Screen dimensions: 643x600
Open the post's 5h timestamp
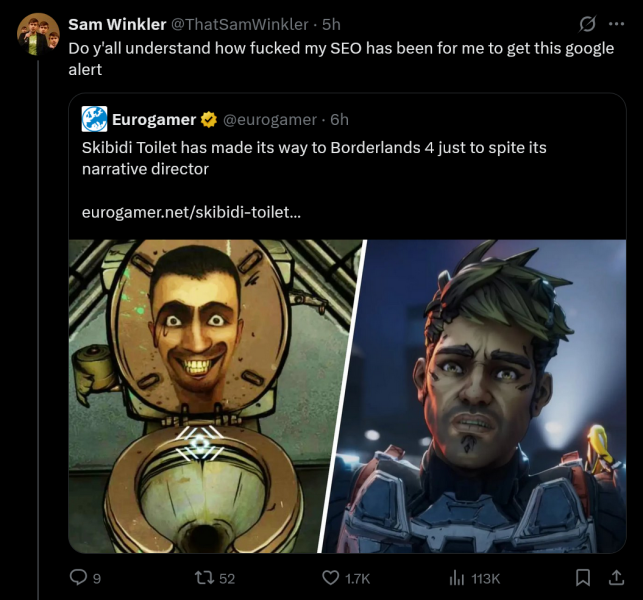tap(331, 24)
